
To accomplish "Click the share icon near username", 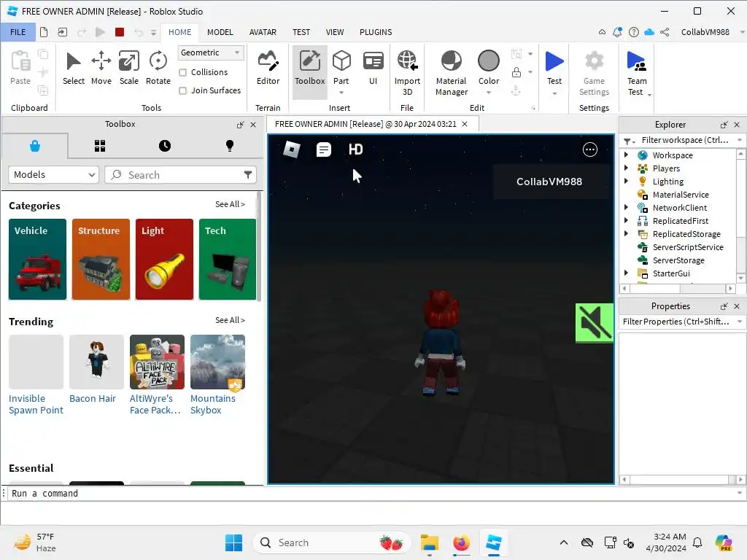I will pyautogui.click(x=665, y=32).
